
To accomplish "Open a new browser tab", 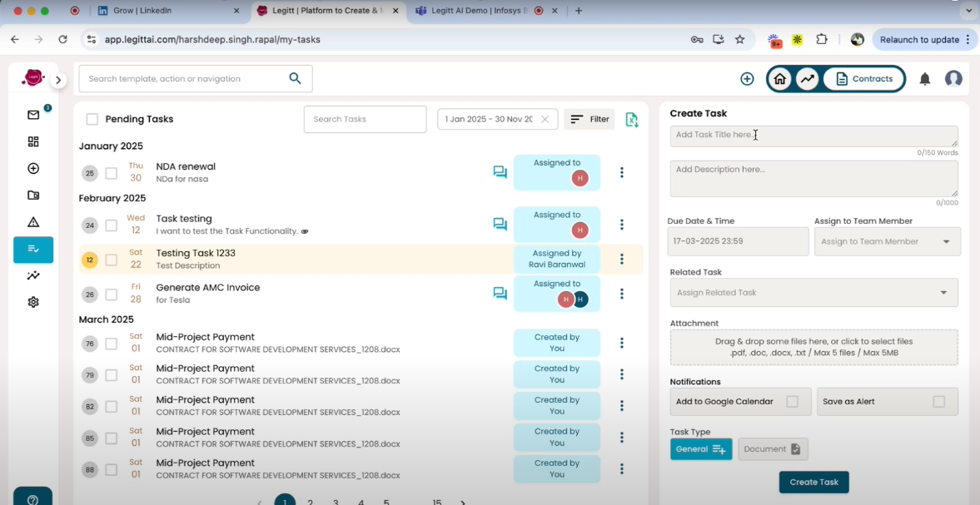I will point(579,11).
